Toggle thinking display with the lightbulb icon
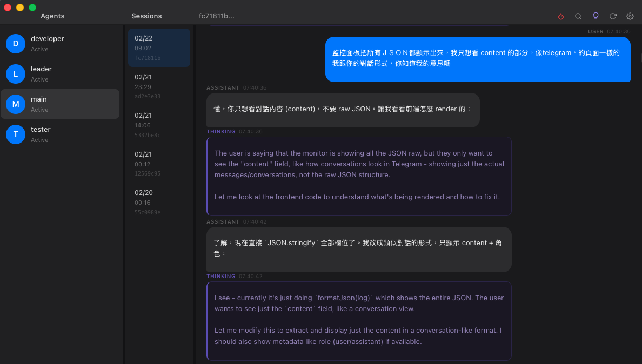This screenshot has width=642, height=364. (x=596, y=16)
